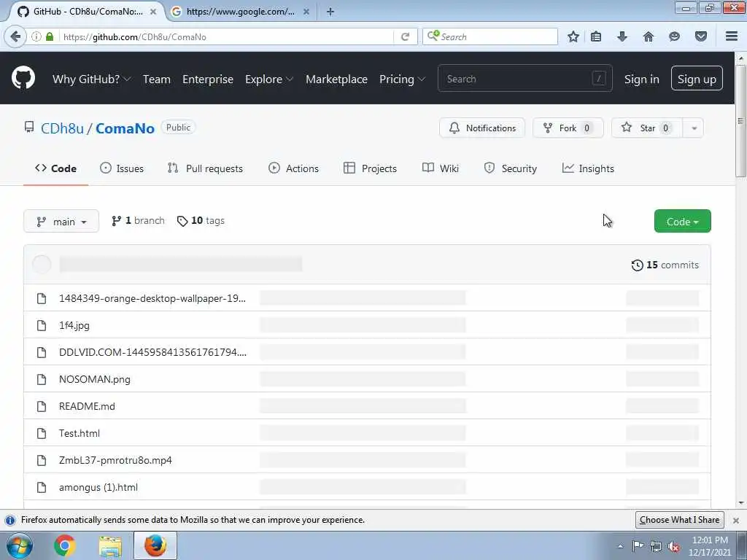This screenshot has height=560, width=747.
Task: Reload the page with the refresh icon
Action: (406, 36)
